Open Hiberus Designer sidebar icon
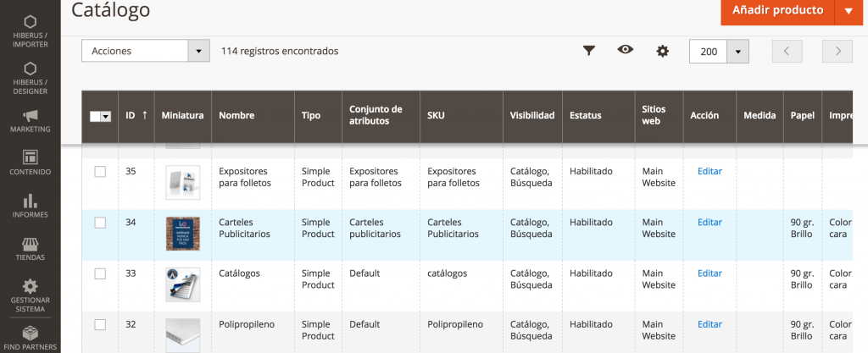The height and width of the screenshot is (353, 868). 31,78
